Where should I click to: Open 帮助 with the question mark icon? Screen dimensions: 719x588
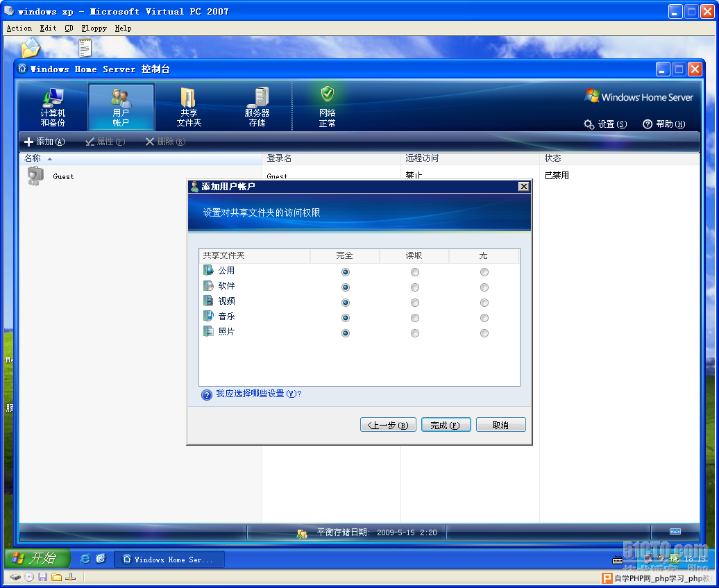click(664, 124)
